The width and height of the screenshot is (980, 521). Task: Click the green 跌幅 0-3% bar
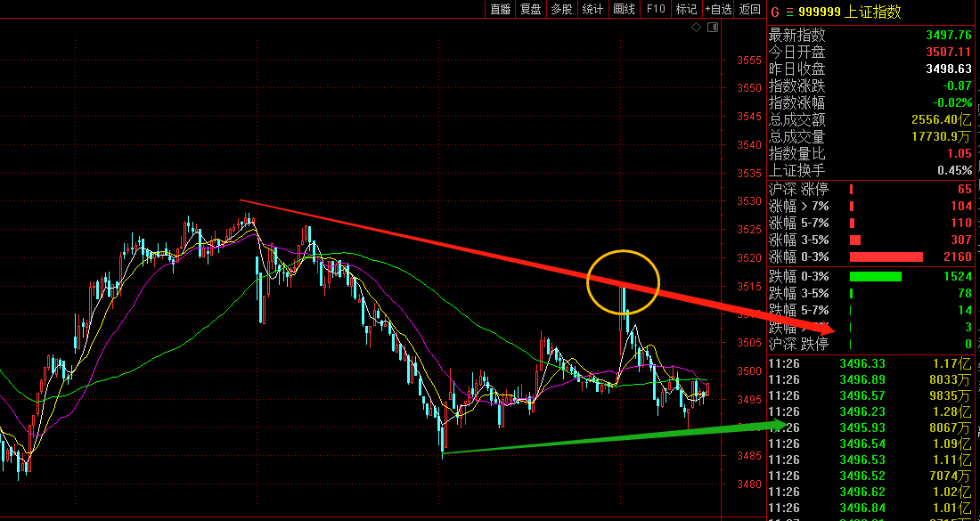point(875,276)
